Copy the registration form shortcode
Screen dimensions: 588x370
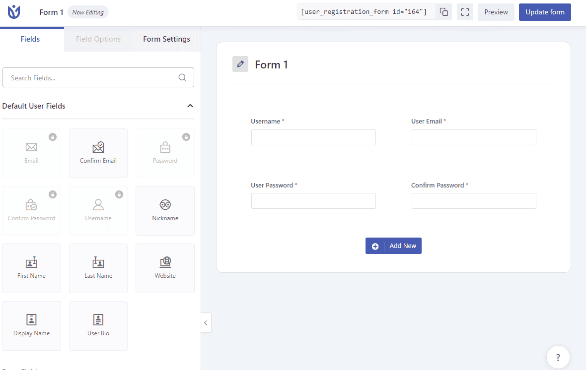[443, 11]
